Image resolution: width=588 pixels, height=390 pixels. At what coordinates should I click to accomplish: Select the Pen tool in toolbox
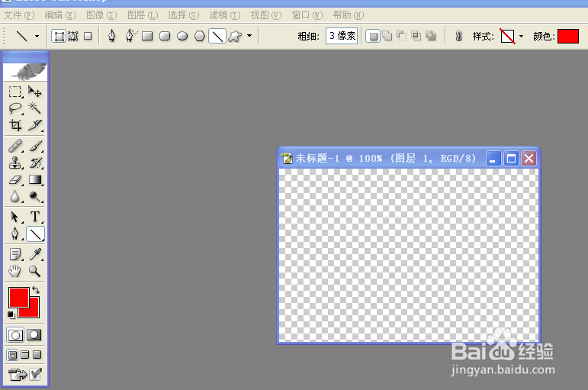click(15, 234)
